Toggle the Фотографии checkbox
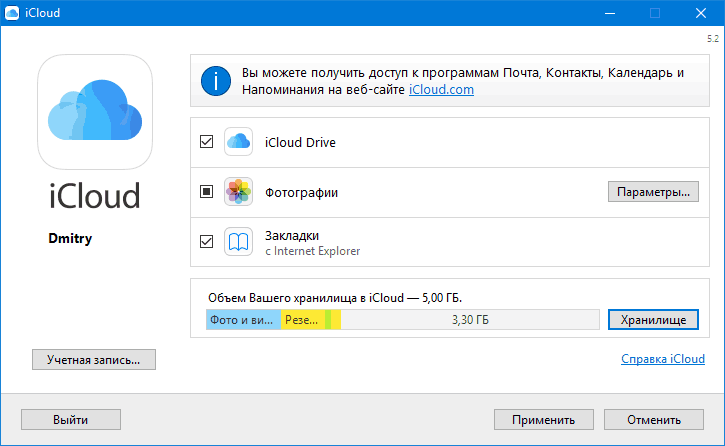The width and height of the screenshot is (725, 446). [207, 192]
